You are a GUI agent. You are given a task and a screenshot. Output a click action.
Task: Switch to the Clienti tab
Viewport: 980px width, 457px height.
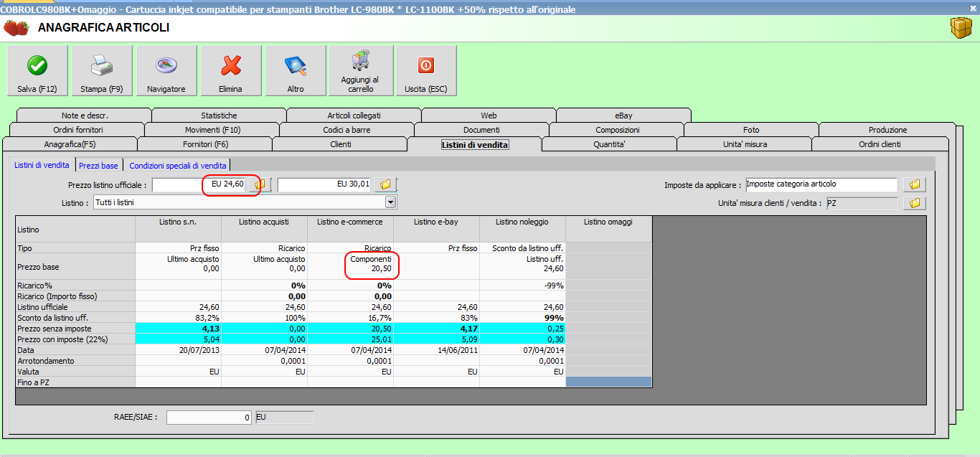340,144
